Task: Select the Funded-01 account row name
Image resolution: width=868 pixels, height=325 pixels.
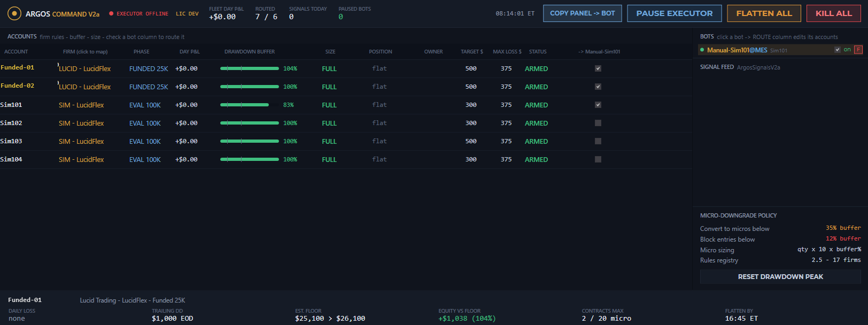Action: click(x=17, y=67)
